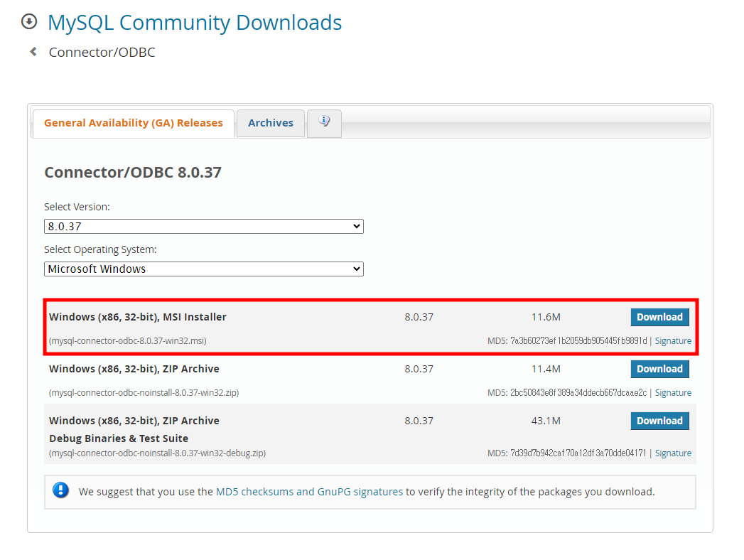Switch to the Archives tab
This screenshot has height=560, width=744.
tap(271, 123)
